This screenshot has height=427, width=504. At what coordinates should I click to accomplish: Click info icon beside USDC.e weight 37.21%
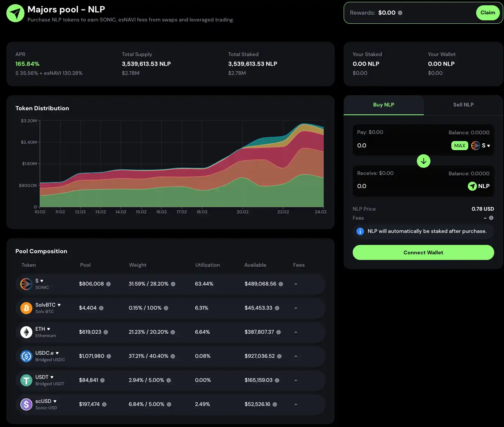[x=173, y=356]
